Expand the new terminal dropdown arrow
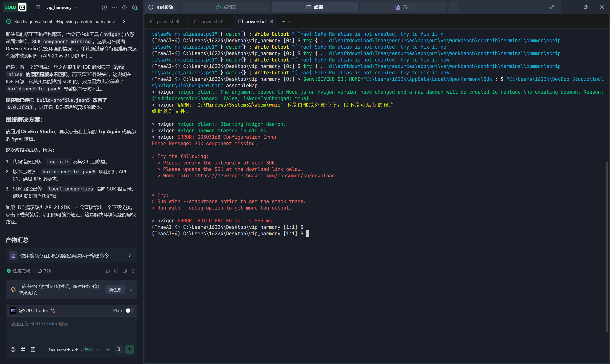Screen dimensions: 610x364 [290, 22]
